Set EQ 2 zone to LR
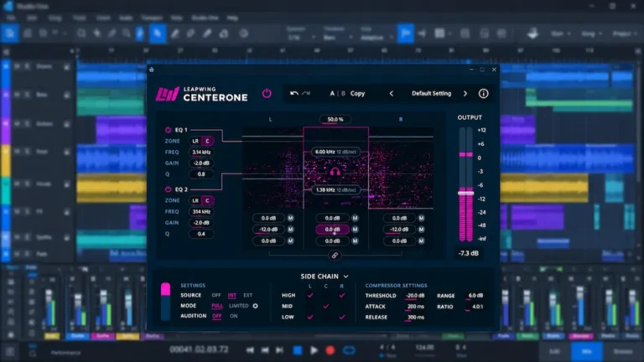The height and width of the screenshot is (362, 644). 195,200
